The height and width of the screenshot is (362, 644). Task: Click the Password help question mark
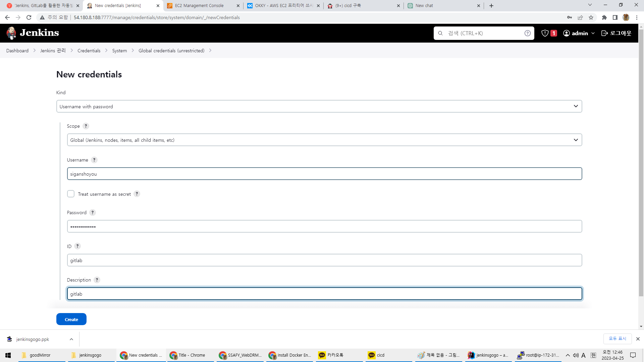93,213
